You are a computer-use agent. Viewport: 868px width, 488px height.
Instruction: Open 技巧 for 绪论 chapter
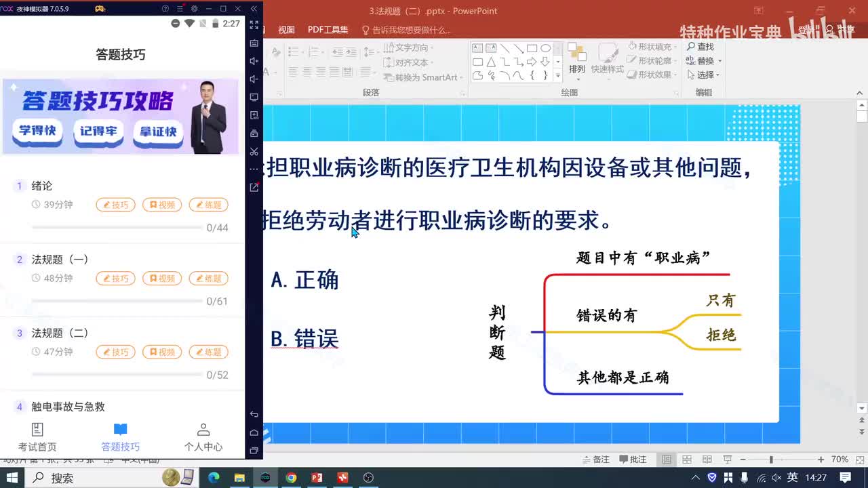(115, 205)
